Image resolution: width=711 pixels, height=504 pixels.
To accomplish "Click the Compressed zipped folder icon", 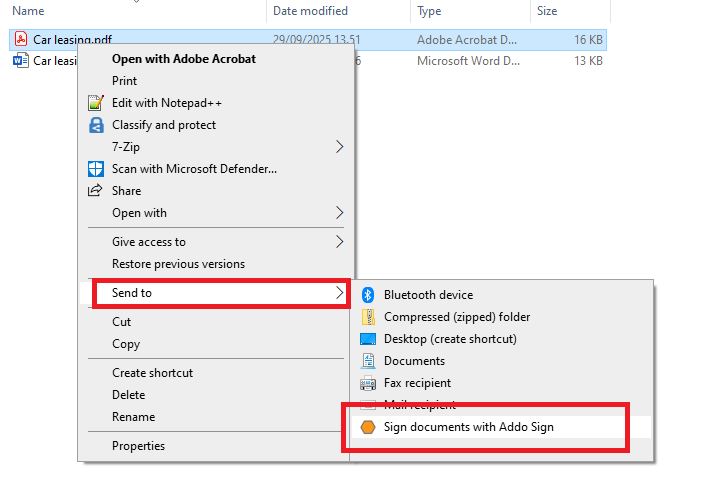I will (x=367, y=317).
